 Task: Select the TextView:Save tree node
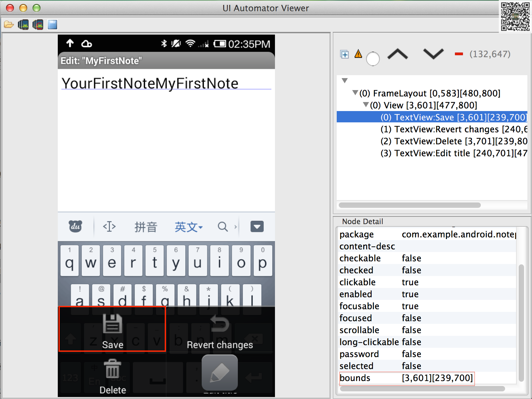click(x=432, y=117)
